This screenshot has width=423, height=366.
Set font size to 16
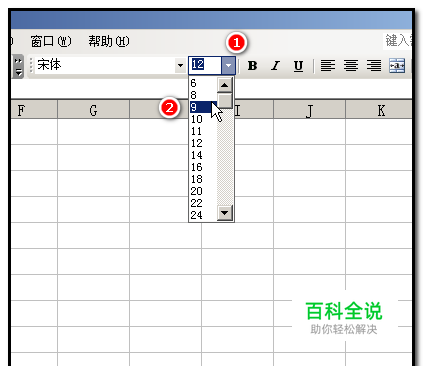pos(203,167)
